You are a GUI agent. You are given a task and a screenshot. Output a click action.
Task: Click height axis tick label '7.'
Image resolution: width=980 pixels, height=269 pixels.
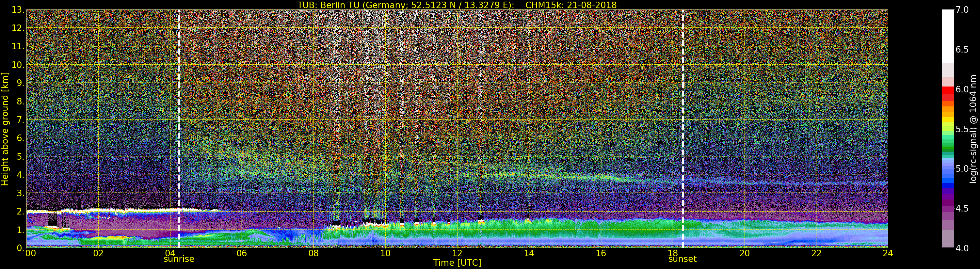21,120
